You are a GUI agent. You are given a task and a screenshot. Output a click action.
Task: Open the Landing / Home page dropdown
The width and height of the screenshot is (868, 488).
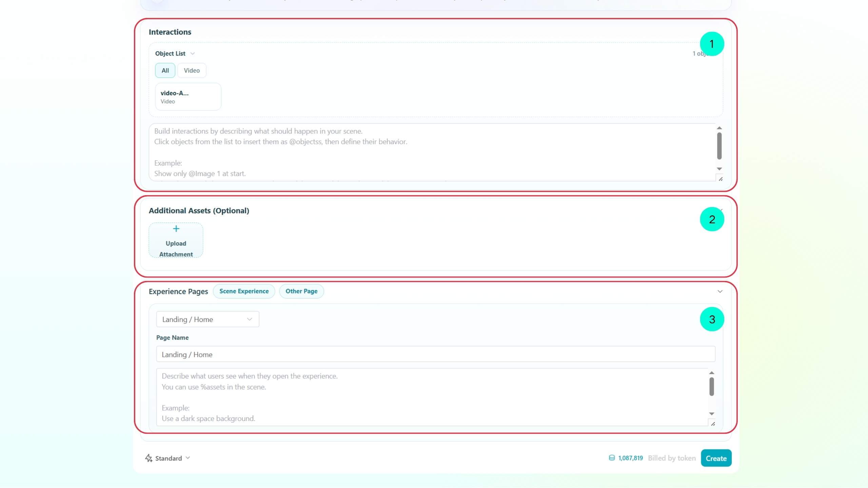pyautogui.click(x=208, y=319)
